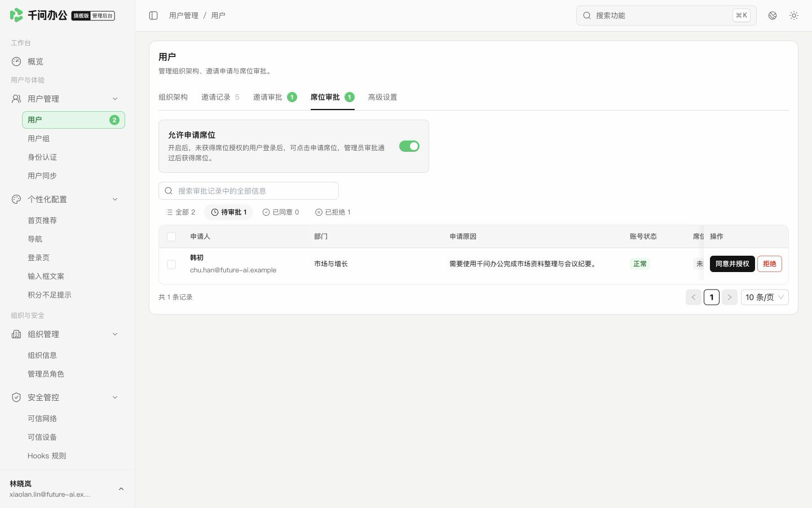Switch to the 邀请审批 tab
Viewport: 812px width, 508px height.
click(275, 97)
